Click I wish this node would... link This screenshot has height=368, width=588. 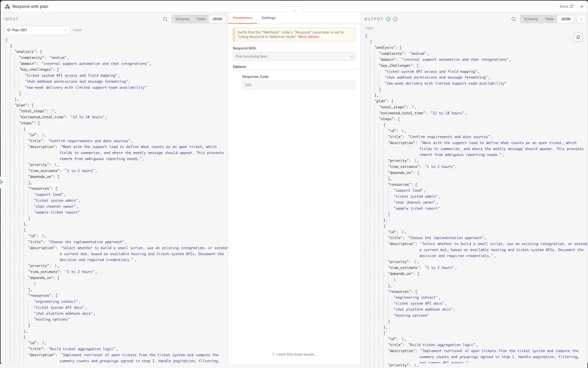(x=294, y=355)
